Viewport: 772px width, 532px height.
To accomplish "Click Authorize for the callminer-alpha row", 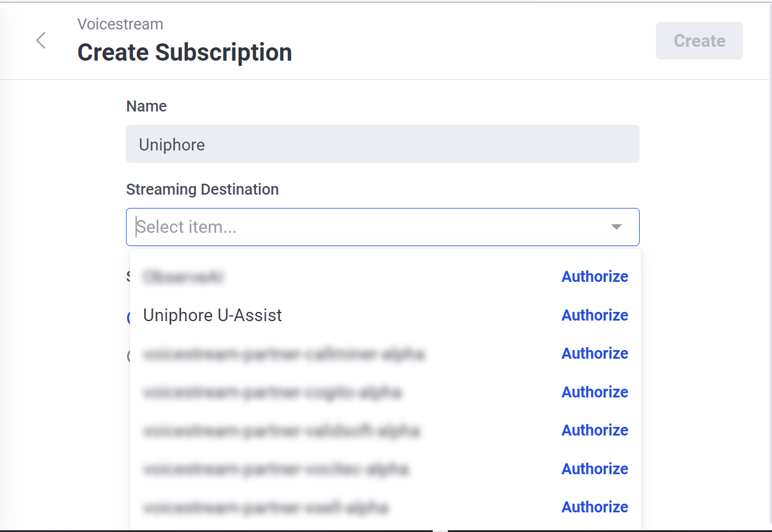I will point(595,354).
